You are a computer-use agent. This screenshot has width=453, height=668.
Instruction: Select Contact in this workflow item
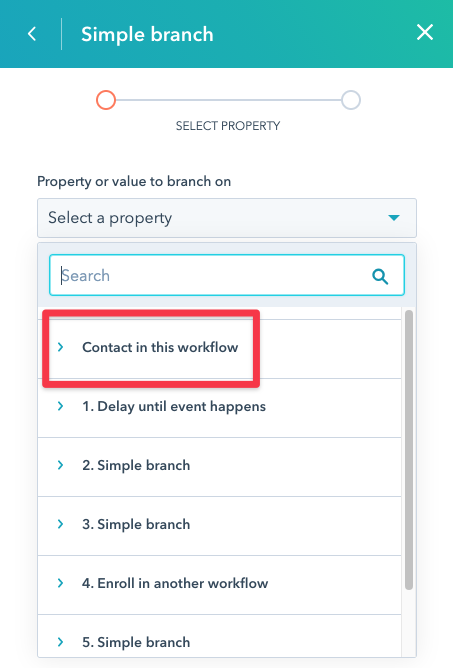tap(219, 349)
